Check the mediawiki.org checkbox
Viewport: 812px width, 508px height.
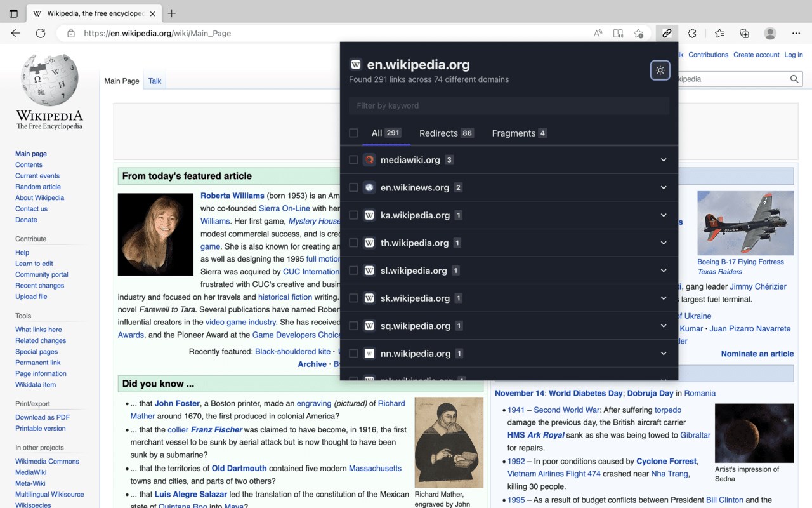[x=353, y=160]
